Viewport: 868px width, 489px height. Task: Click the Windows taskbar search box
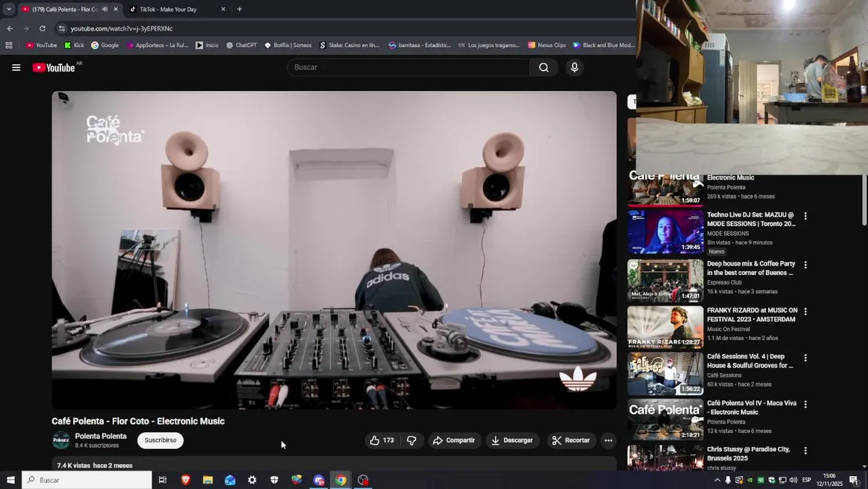coord(87,480)
